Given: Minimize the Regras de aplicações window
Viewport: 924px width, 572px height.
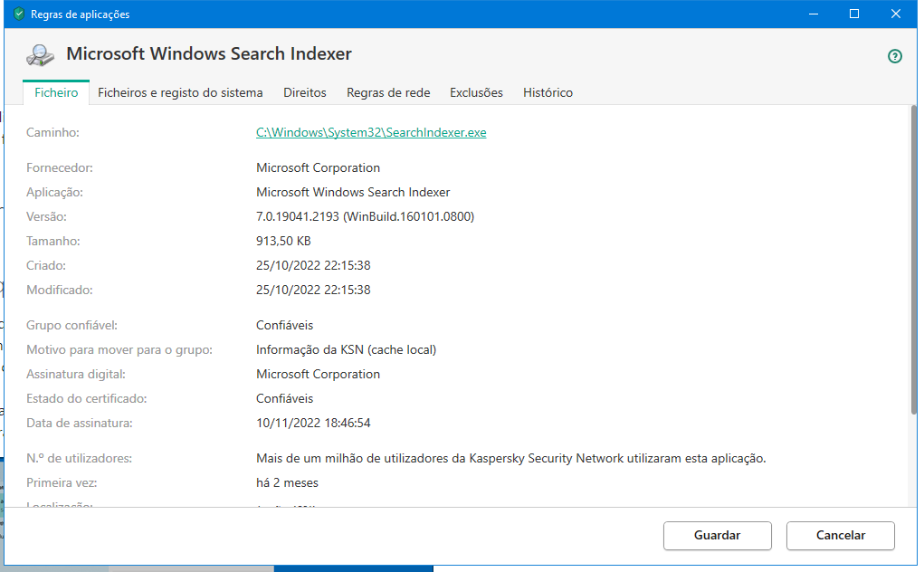Looking at the screenshot, I should [x=812, y=14].
